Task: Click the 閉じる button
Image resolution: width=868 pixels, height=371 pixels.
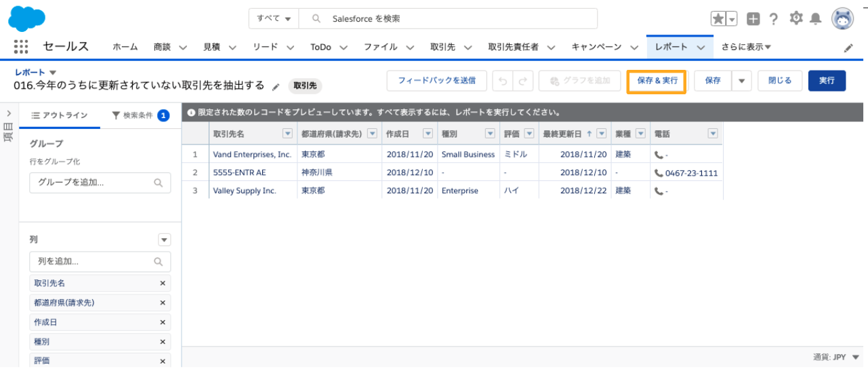Action: (x=780, y=81)
